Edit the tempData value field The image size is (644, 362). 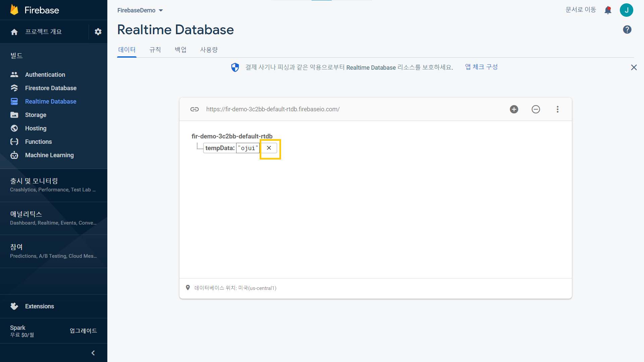tap(248, 148)
